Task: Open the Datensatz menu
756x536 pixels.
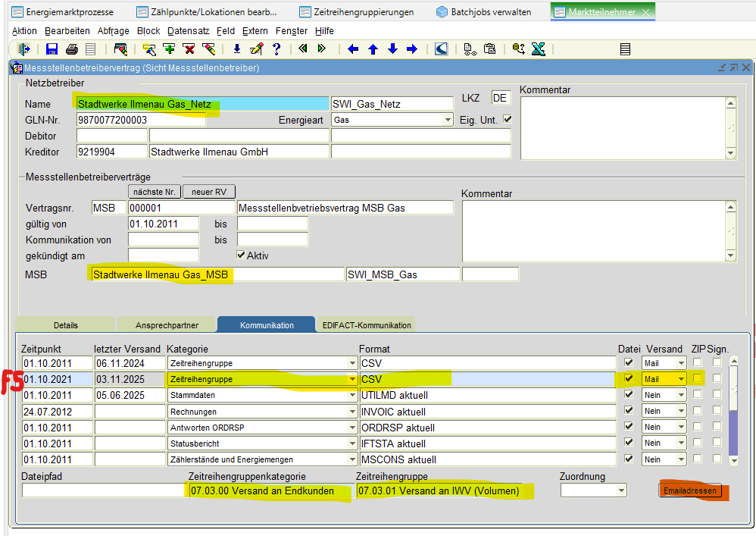Action: coord(186,31)
